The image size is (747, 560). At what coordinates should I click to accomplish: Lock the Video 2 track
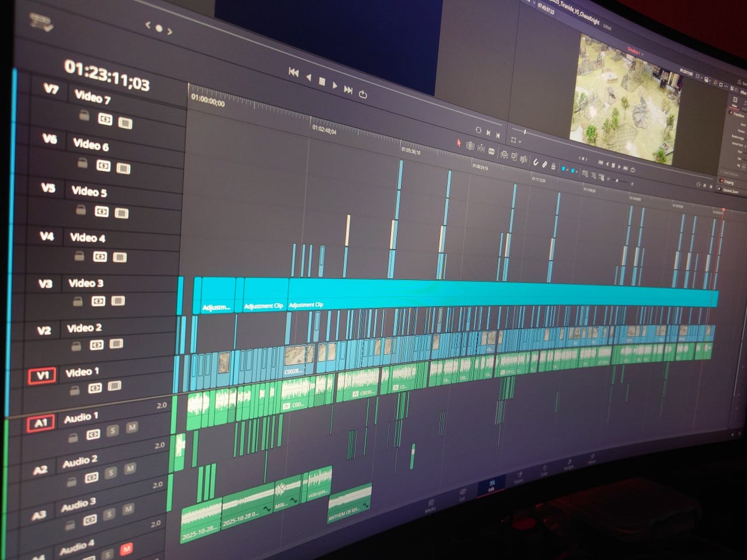[77, 346]
